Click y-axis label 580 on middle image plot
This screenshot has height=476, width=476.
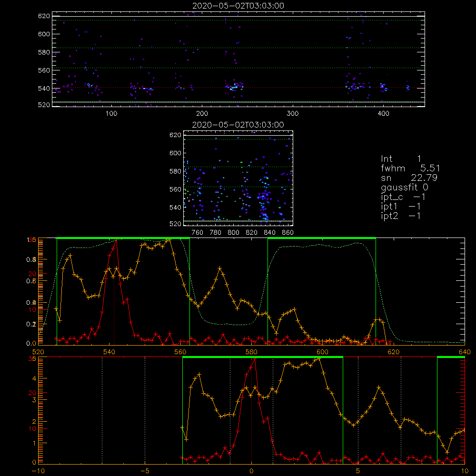click(175, 171)
